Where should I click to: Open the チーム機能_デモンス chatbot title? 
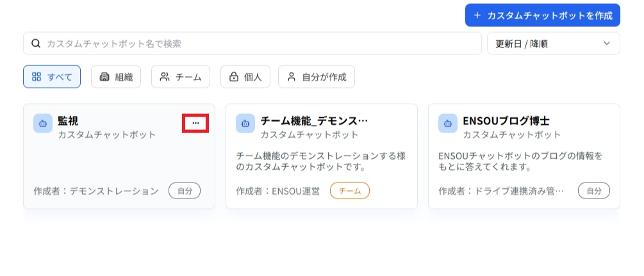[314, 121]
